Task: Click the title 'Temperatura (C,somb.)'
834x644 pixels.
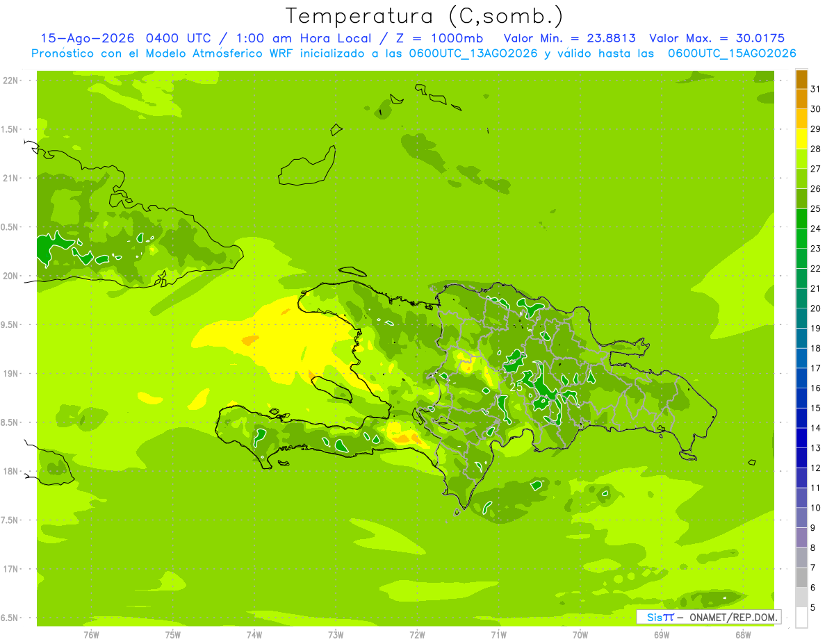Action: point(425,16)
